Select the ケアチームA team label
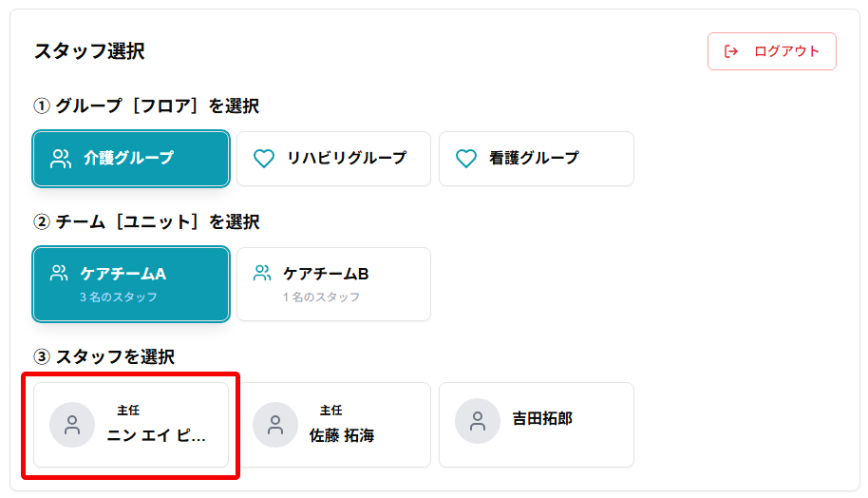868x498 pixels. 123,274
